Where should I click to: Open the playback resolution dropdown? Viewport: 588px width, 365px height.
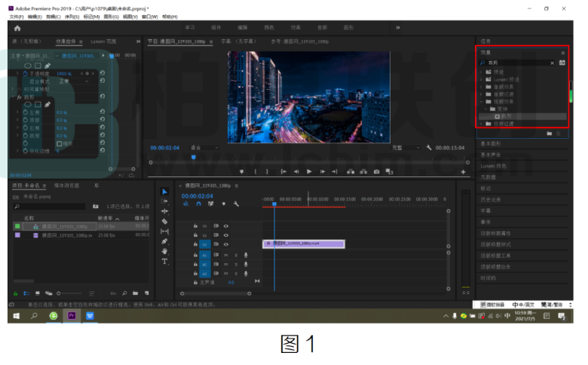(406, 148)
